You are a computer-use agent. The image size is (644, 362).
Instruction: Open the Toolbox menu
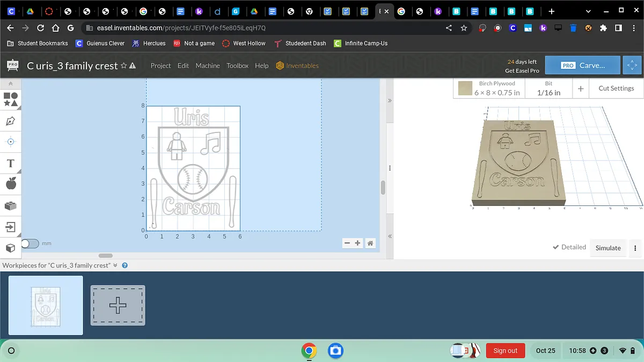pyautogui.click(x=237, y=65)
